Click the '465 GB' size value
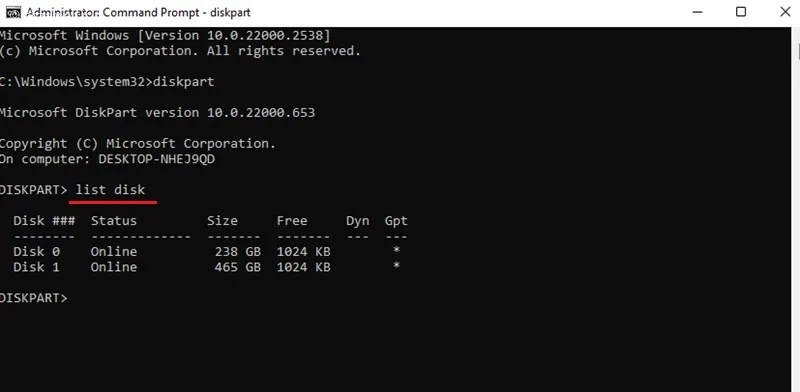The height and width of the screenshot is (392, 800). click(237, 267)
